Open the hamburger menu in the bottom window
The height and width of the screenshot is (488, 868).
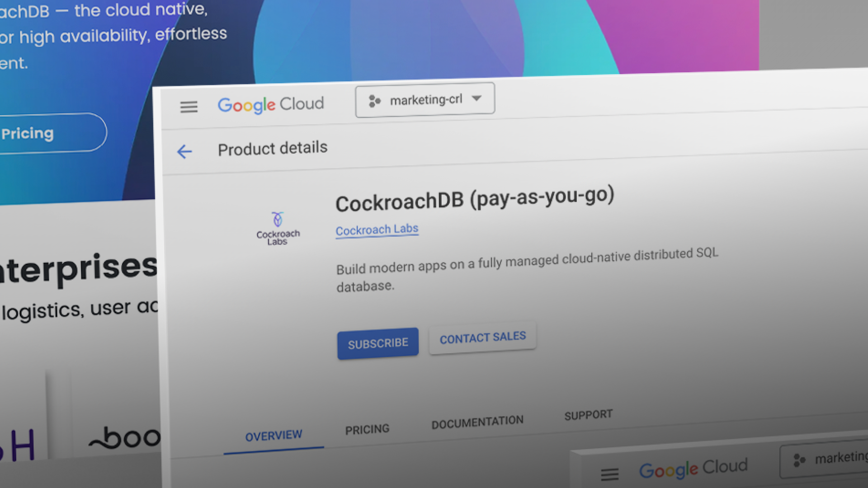pos(609,474)
